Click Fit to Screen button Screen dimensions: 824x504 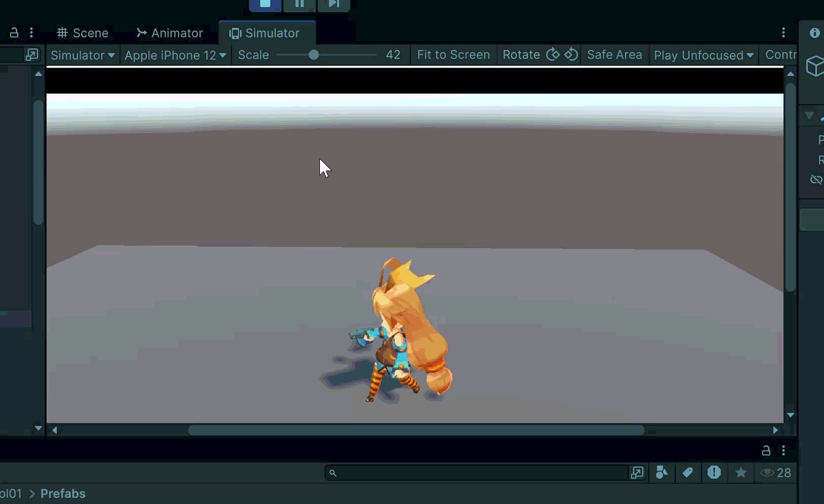point(454,55)
